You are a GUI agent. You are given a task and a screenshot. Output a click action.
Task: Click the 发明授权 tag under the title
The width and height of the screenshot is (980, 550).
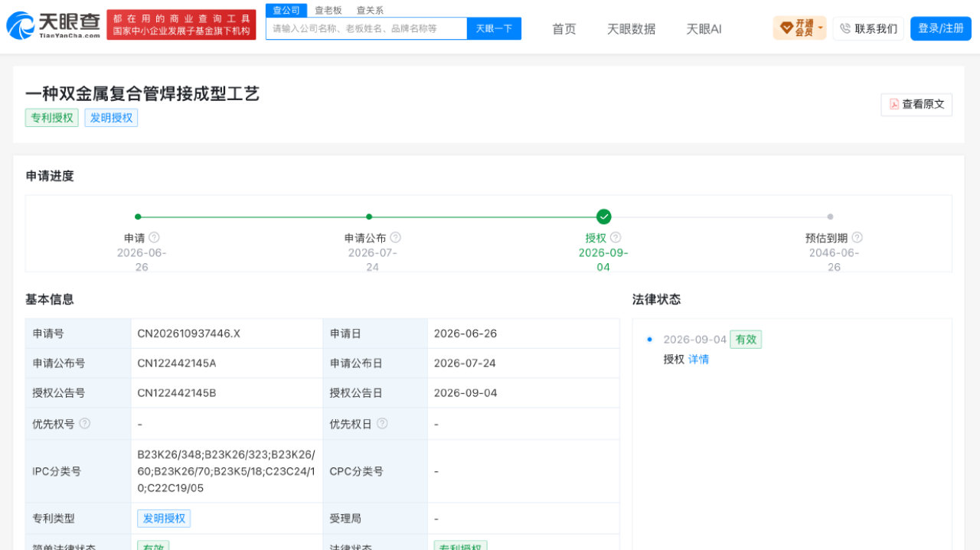111,118
